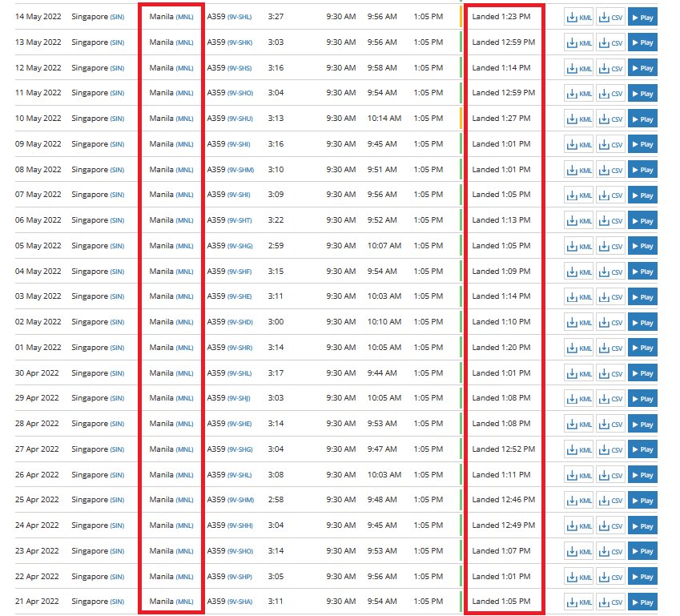
Task: Download KML for the 09 May 2022 flight
Action: pyautogui.click(x=578, y=144)
